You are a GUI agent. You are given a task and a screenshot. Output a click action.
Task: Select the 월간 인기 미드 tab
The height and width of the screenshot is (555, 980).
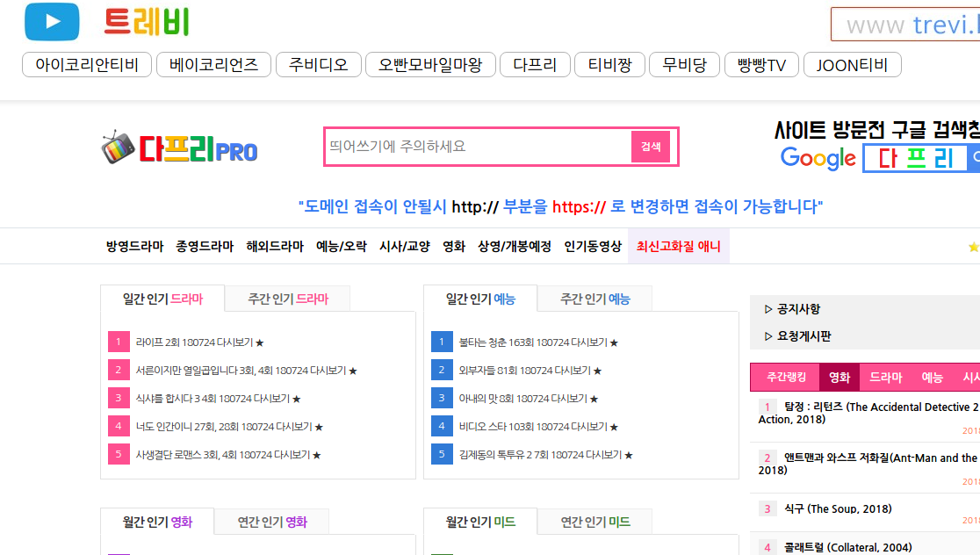tap(480, 522)
